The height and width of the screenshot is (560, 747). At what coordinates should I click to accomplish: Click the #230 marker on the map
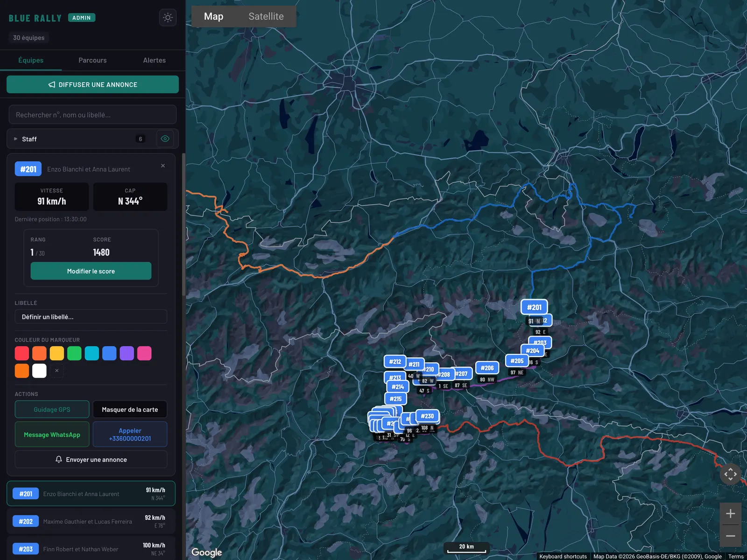click(427, 416)
